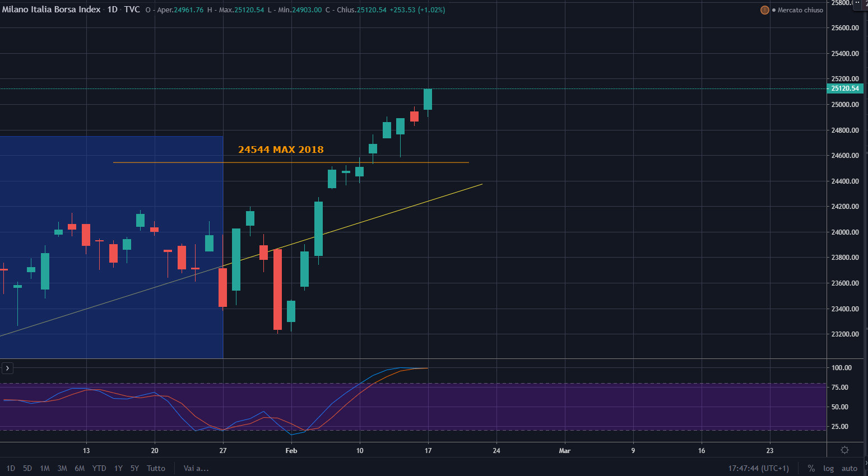The width and height of the screenshot is (868, 476).
Task: Select the Tutto time range
Action: tap(156, 468)
